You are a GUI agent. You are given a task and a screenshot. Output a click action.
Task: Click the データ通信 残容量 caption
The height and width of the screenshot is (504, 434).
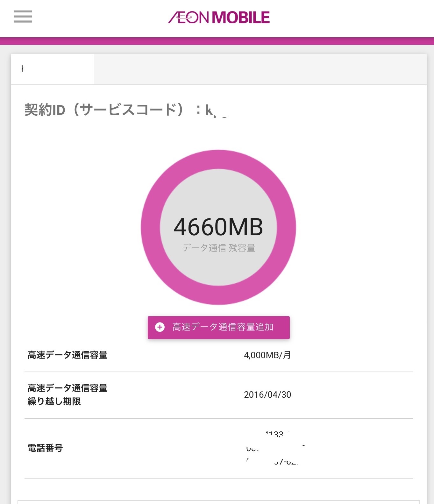click(x=218, y=248)
